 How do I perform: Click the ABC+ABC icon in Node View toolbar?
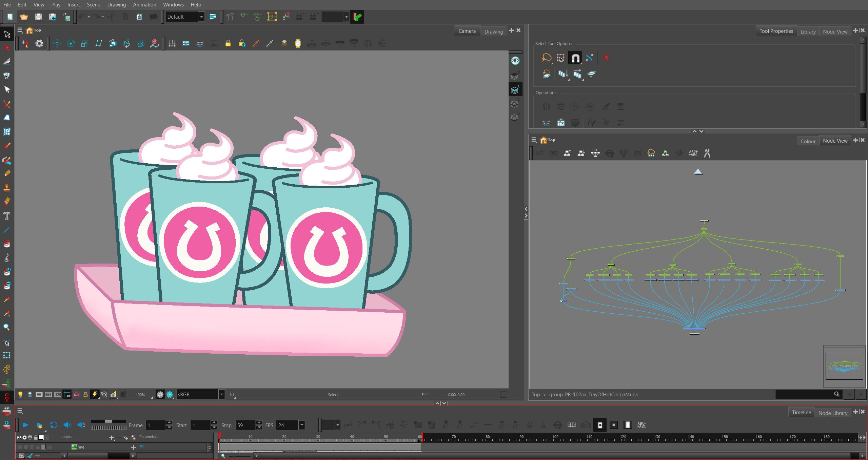(693, 153)
